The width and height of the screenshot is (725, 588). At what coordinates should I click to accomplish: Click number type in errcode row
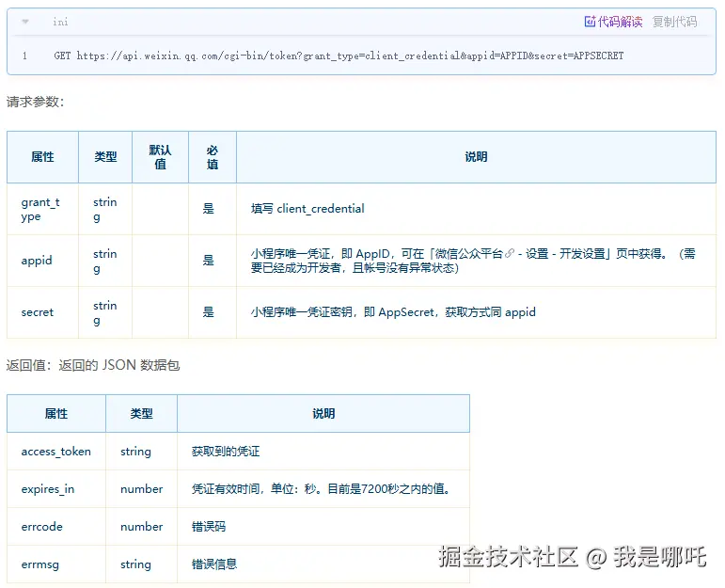tap(141, 527)
